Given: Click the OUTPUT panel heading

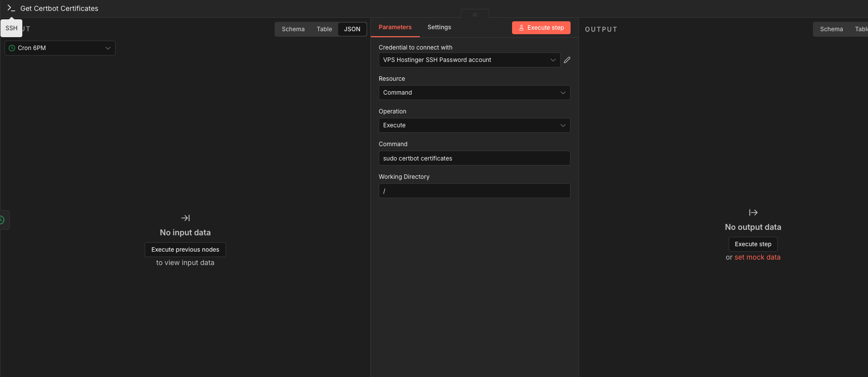Looking at the screenshot, I should pos(601,29).
